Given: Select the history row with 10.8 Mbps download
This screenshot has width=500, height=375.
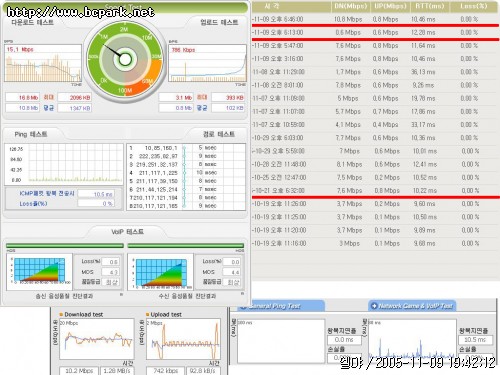Looking at the screenshot, I should [376, 19].
